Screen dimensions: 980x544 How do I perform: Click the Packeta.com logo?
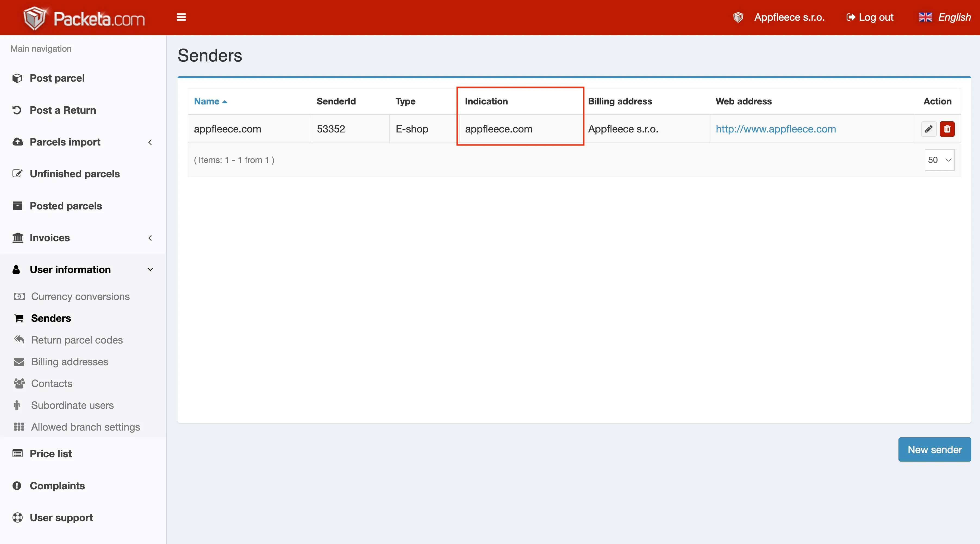84,18
